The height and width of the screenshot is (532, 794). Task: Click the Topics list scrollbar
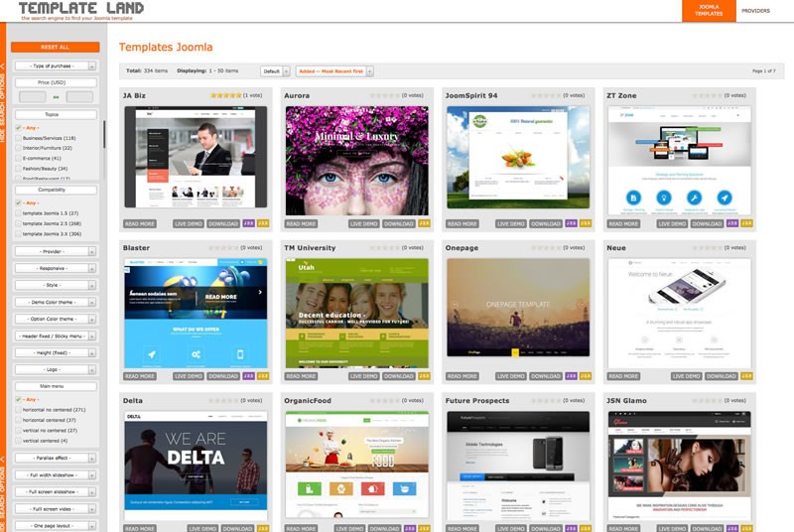104,135
